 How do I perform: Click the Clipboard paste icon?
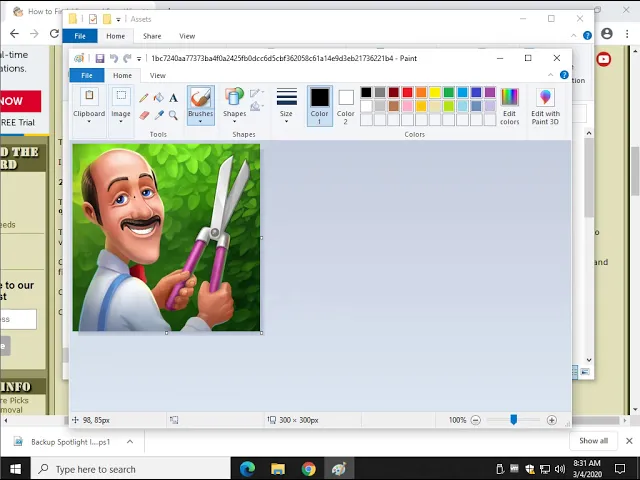click(x=89, y=96)
